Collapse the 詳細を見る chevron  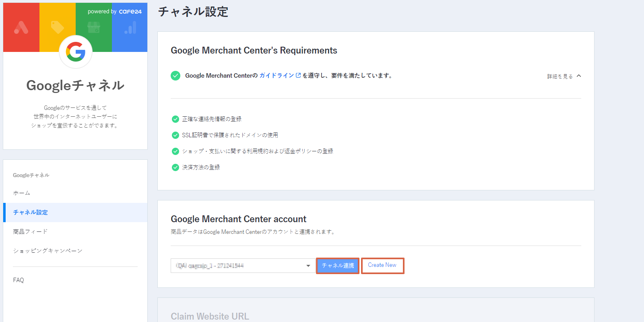coord(579,76)
